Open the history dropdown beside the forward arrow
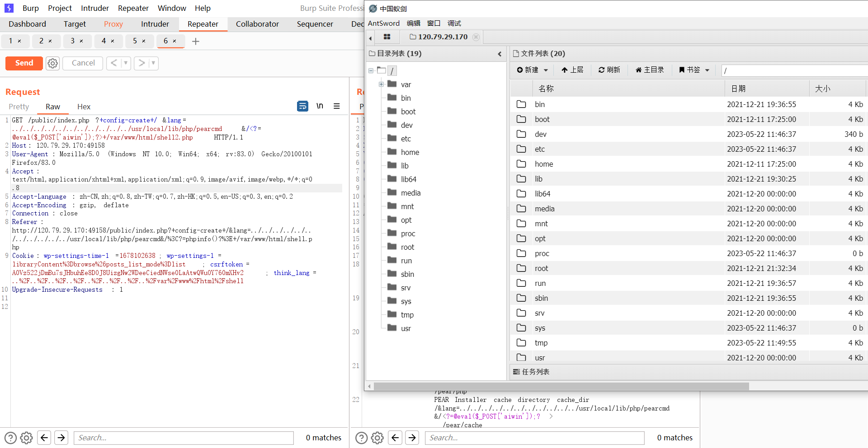The width and height of the screenshot is (868, 448). click(153, 63)
